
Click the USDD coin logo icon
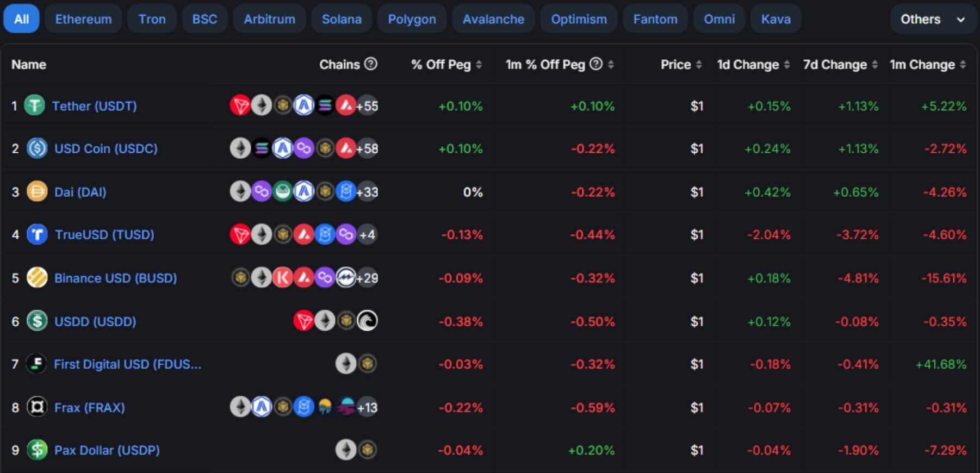tap(36, 321)
